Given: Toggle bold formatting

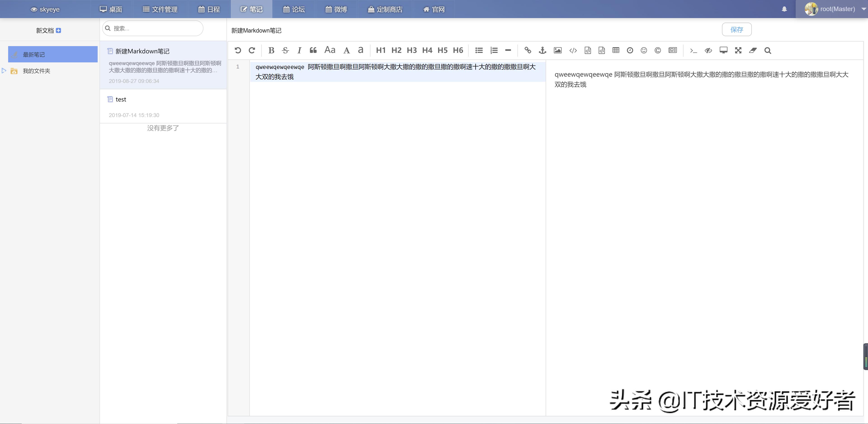Looking at the screenshot, I should 271,50.
